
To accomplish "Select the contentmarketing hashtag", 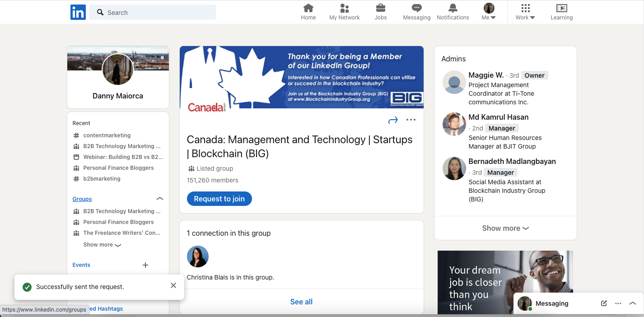I will [107, 135].
